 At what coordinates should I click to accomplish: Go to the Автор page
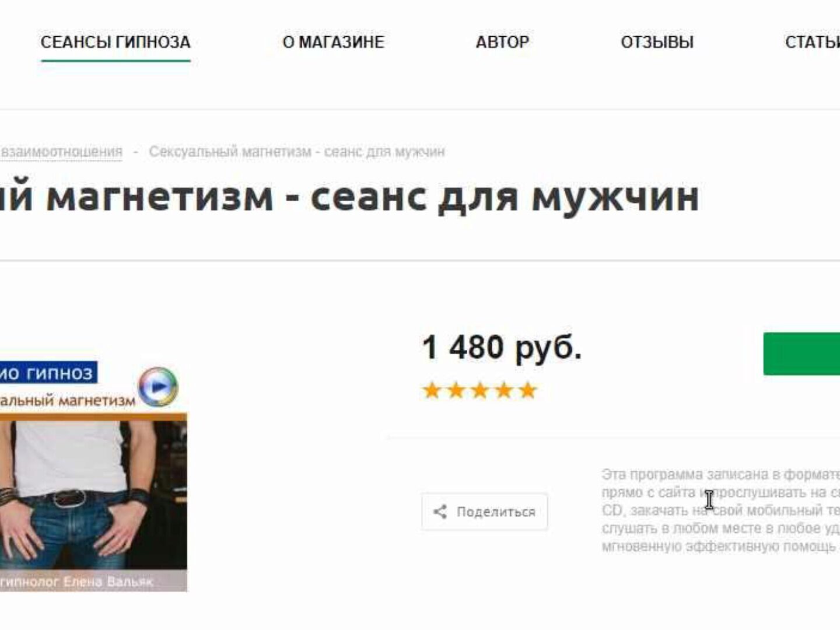[502, 42]
